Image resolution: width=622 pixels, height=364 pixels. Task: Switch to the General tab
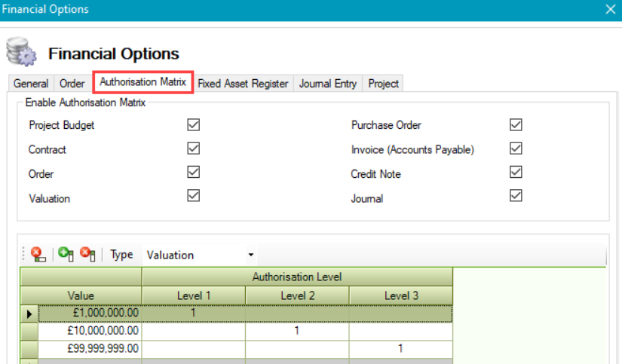[x=31, y=84]
